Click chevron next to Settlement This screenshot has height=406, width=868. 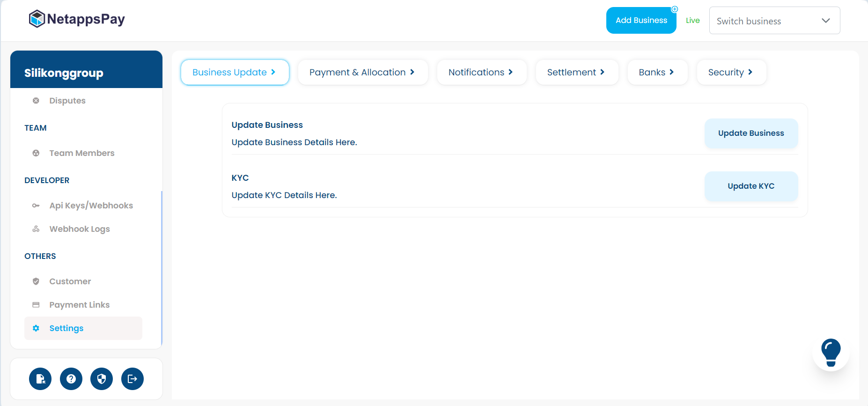pyautogui.click(x=603, y=72)
